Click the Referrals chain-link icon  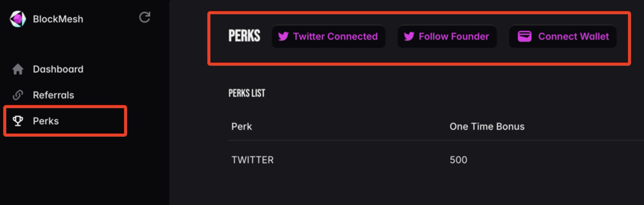[x=18, y=95]
